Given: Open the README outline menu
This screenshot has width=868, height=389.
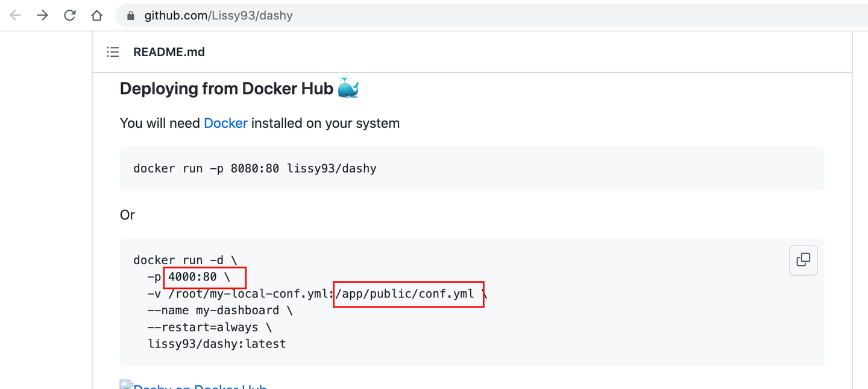Looking at the screenshot, I should (x=113, y=52).
